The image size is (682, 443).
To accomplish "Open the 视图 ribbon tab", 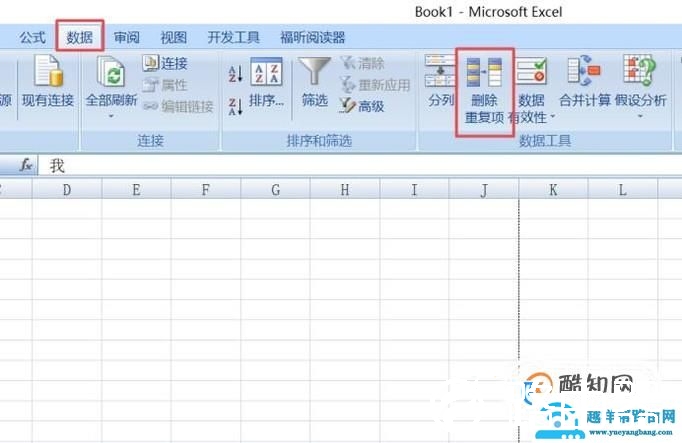I will pyautogui.click(x=174, y=38).
